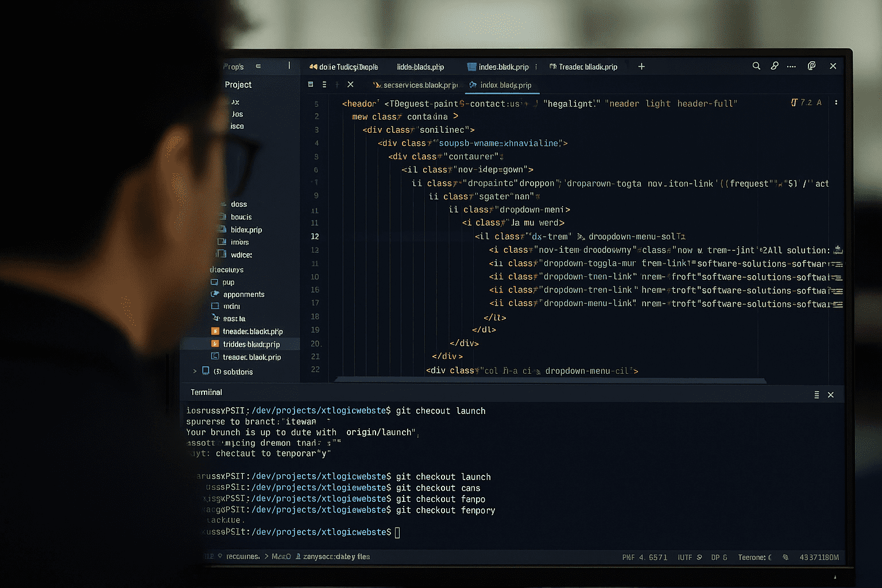Click the IUTF encoding in status bar

(x=684, y=557)
